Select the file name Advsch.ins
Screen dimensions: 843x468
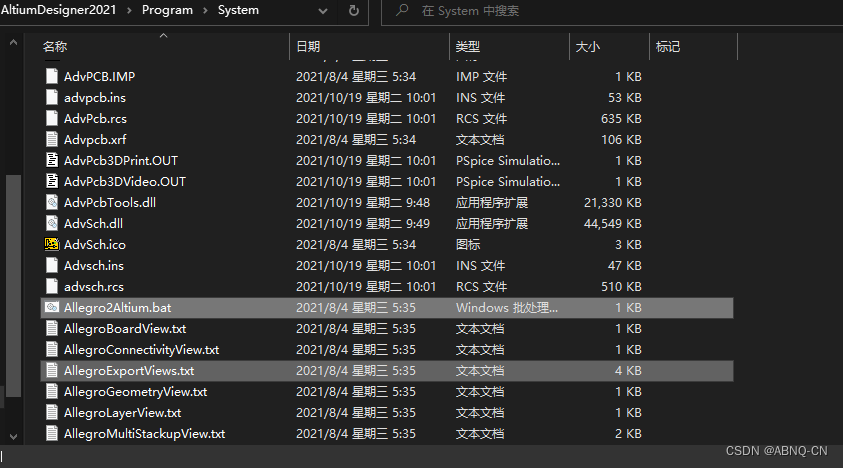tap(94, 265)
